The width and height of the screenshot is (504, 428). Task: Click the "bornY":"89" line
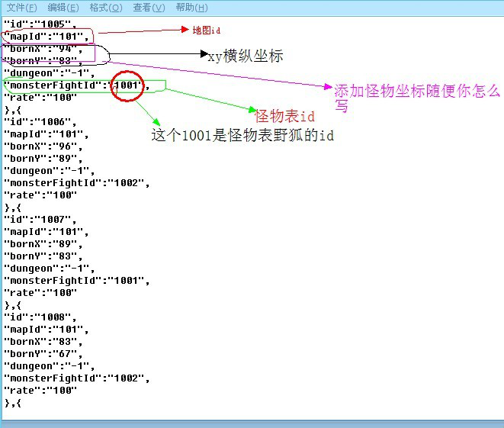43,159
